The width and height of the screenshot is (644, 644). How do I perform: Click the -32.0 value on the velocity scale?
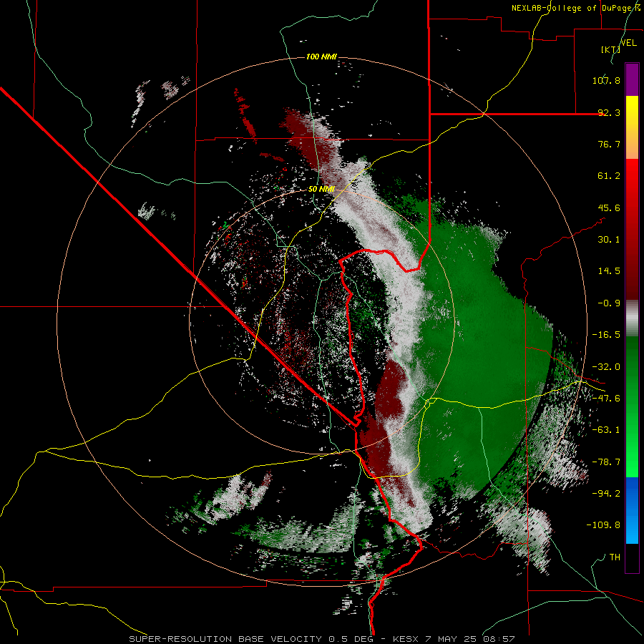pyautogui.click(x=606, y=367)
